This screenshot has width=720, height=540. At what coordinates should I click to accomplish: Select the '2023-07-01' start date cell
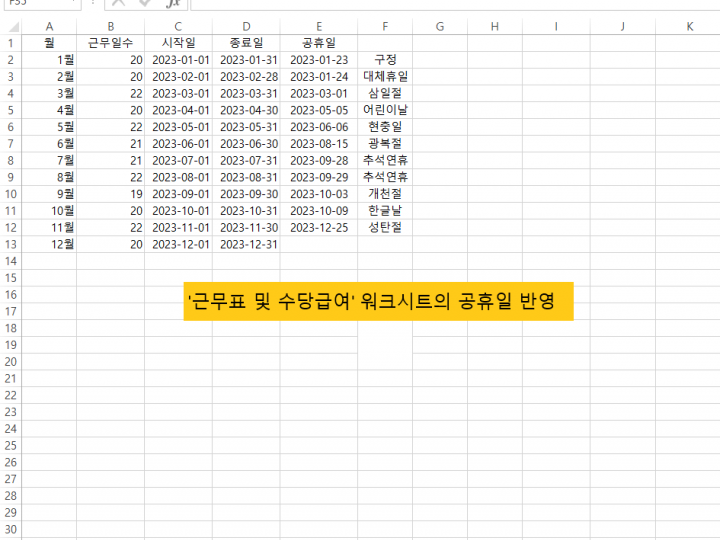(x=179, y=160)
